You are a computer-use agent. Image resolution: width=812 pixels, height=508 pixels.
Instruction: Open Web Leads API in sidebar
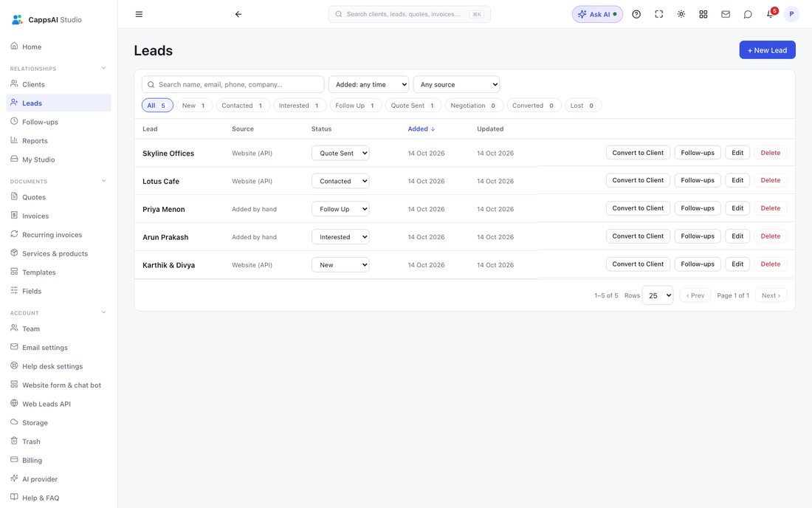[58, 404]
